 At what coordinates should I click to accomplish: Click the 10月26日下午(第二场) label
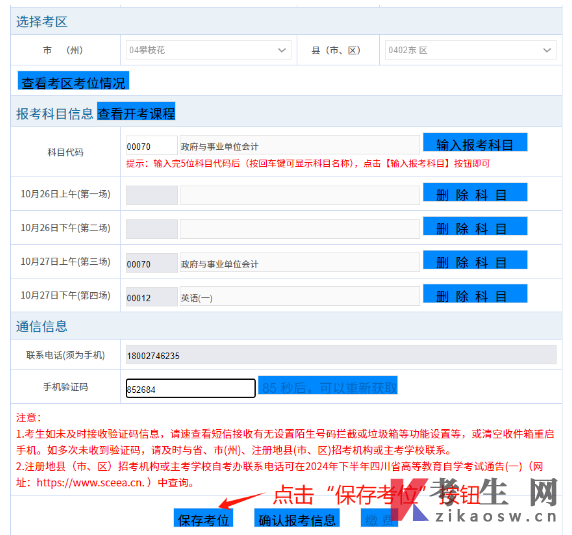66,228
